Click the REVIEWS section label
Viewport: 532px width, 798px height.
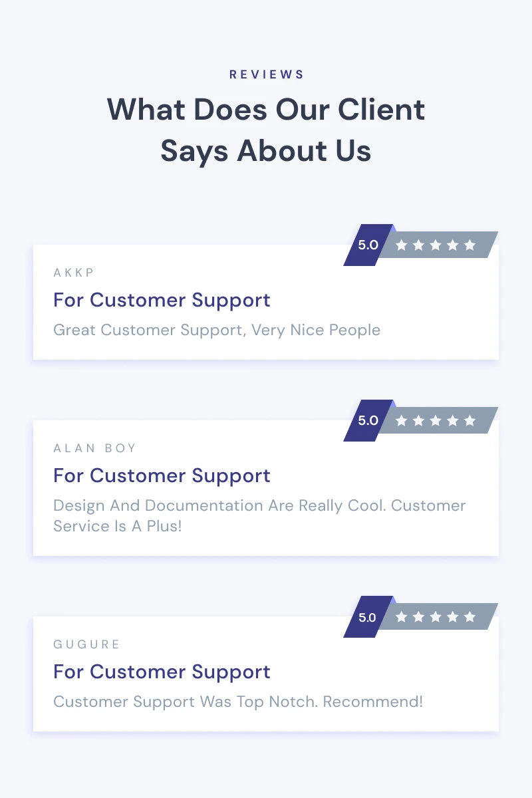(x=266, y=74)
